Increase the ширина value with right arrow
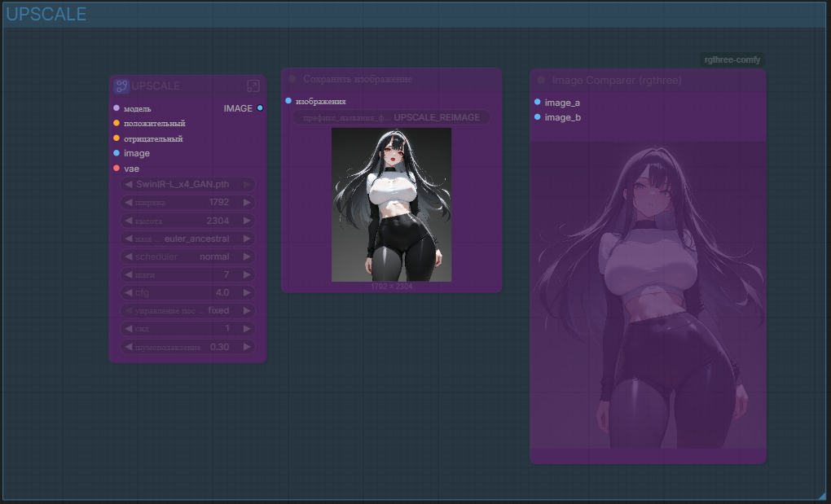Viewport: 831px width, 504px height. [x=247, y=202]
